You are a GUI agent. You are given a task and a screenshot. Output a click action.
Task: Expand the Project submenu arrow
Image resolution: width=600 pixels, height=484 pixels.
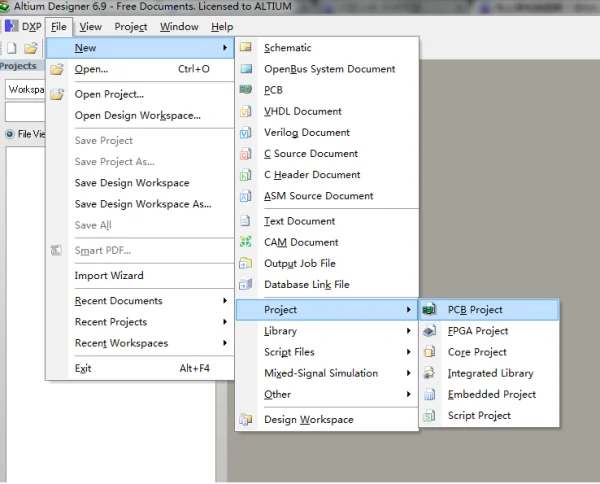coord(409,310)
